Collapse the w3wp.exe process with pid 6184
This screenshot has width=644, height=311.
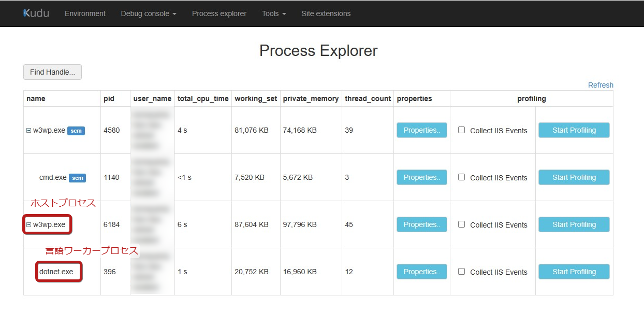coord(29,225)
